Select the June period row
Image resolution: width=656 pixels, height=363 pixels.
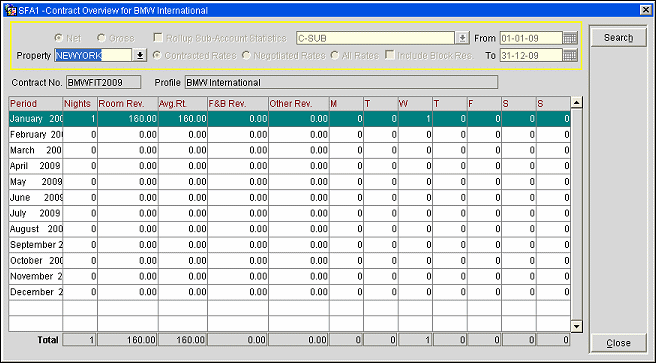289,198
